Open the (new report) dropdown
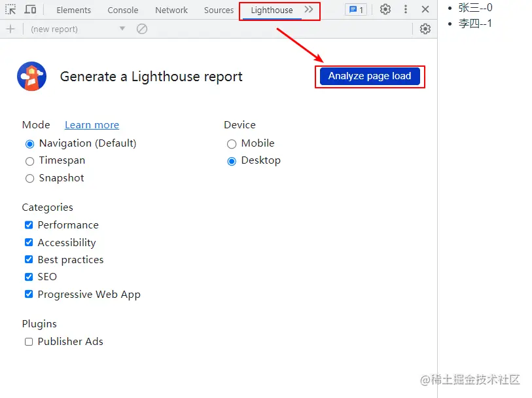 (x=78, y=29)
